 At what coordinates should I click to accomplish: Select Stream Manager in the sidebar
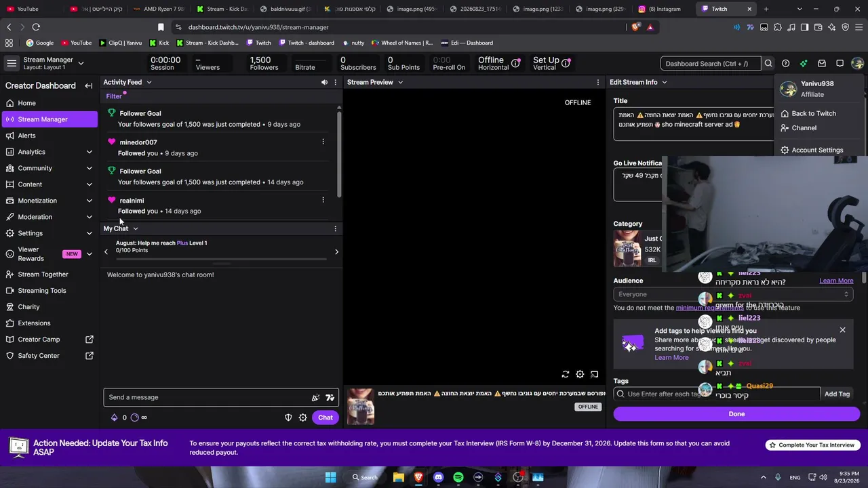pos(49,119)
